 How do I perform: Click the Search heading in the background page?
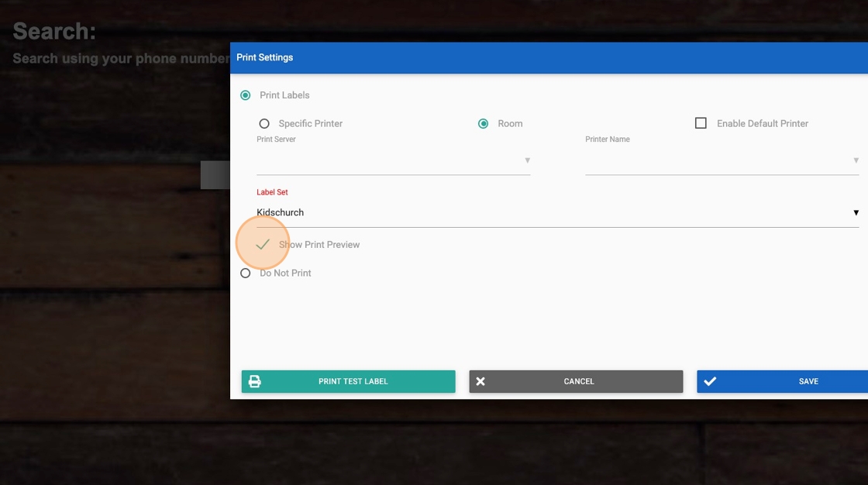(54, 32)
